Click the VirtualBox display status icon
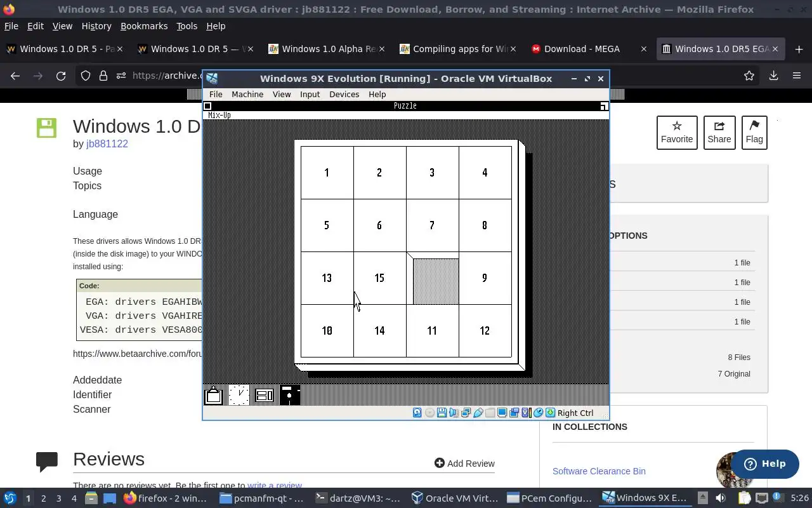Viewport: 812px width, 508px height. pyautogui.click(x=502, y=413)
